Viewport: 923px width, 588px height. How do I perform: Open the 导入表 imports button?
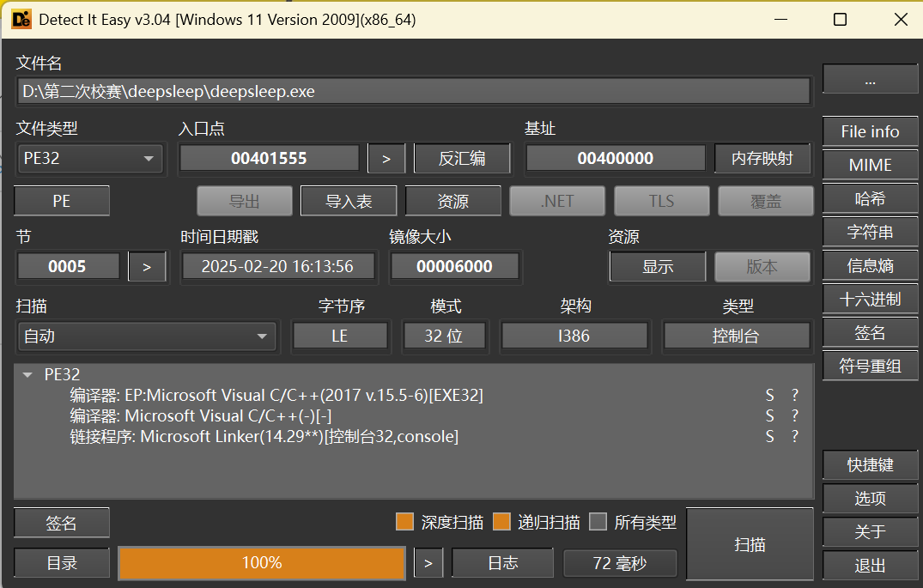(349, 201)
